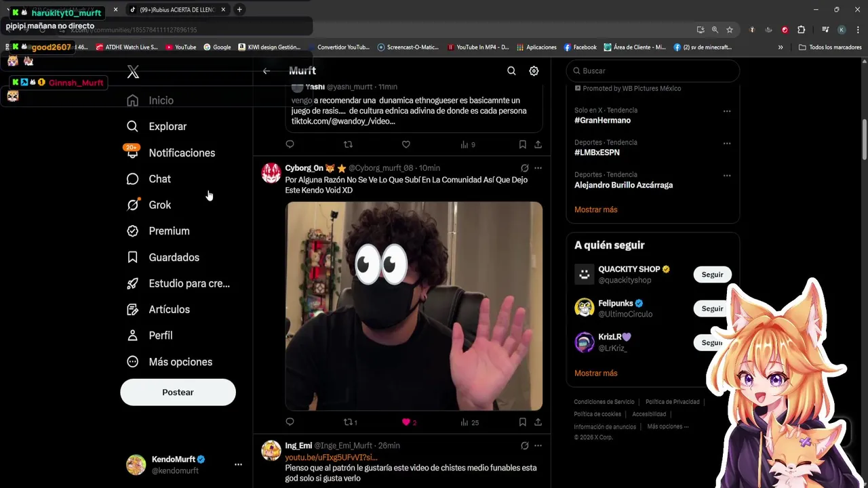Open more options on Cyborg_On post

(x=538, y=168)
